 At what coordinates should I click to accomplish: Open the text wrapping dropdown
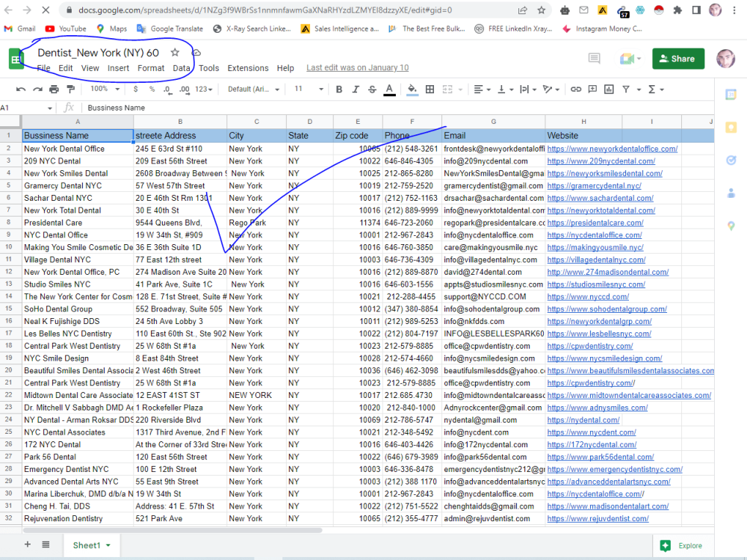528,89
